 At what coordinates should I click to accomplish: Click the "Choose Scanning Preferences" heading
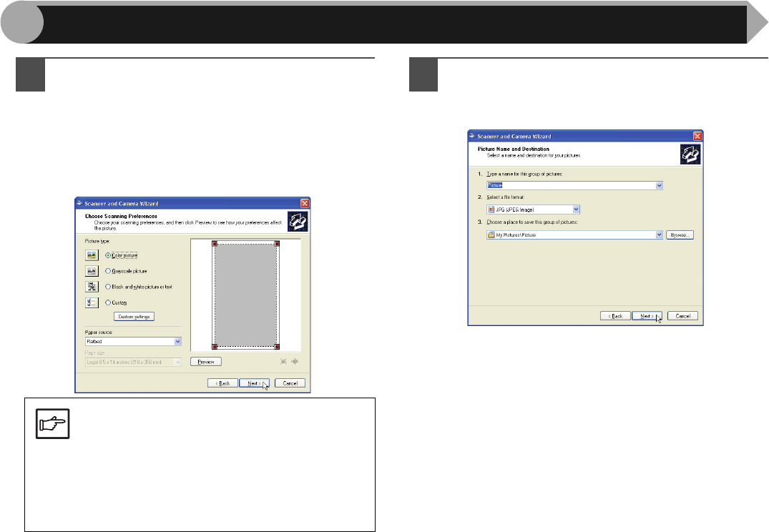[x=121, y=216]
